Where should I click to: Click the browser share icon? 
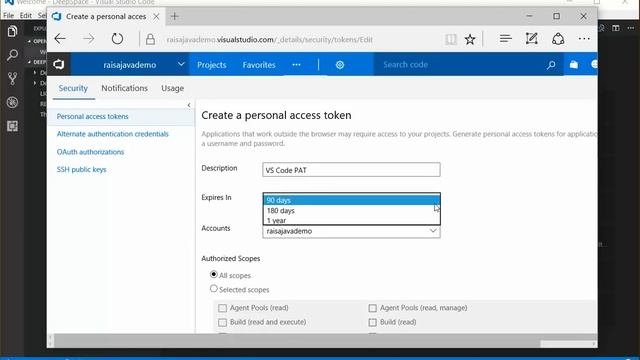coord(558,39)
